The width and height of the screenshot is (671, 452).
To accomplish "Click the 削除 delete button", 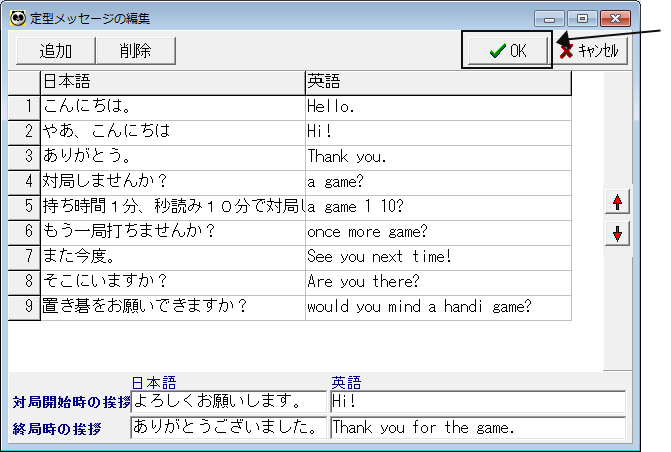I will 135,51.
